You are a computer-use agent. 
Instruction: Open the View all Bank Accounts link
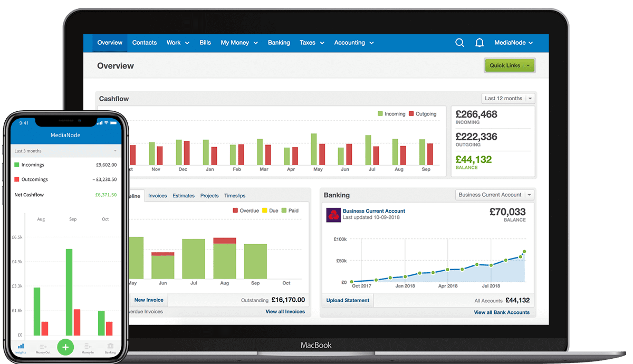coord(502,312)
